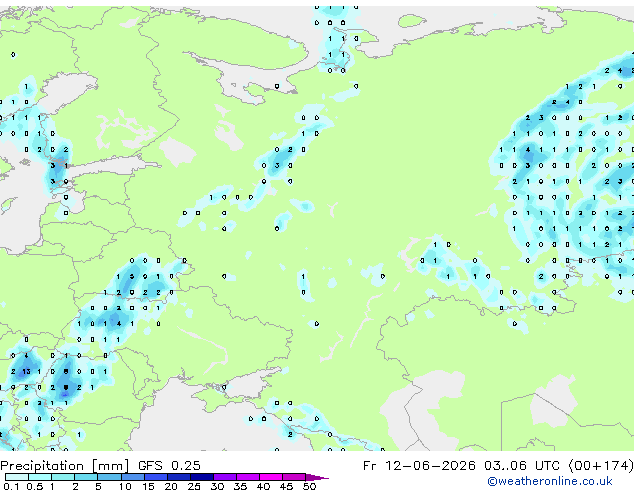Click the '50' legend scale label
Viewport: 634px width, 490px height.
309,486
